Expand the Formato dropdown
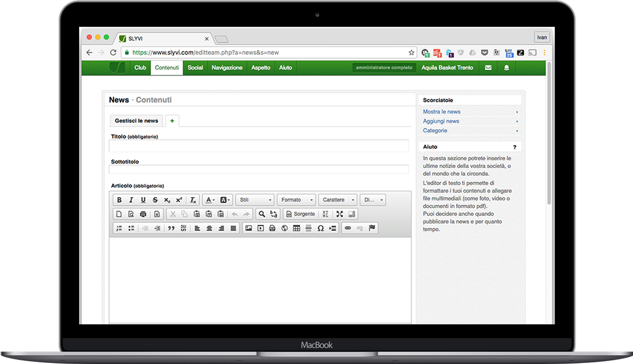The width and height of the screenshot is (633, 364). pyautogui.click(x=296, y=200)
